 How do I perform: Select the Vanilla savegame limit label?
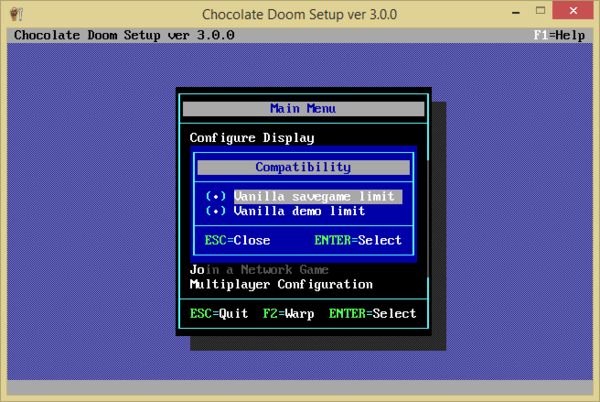(318, 197)
